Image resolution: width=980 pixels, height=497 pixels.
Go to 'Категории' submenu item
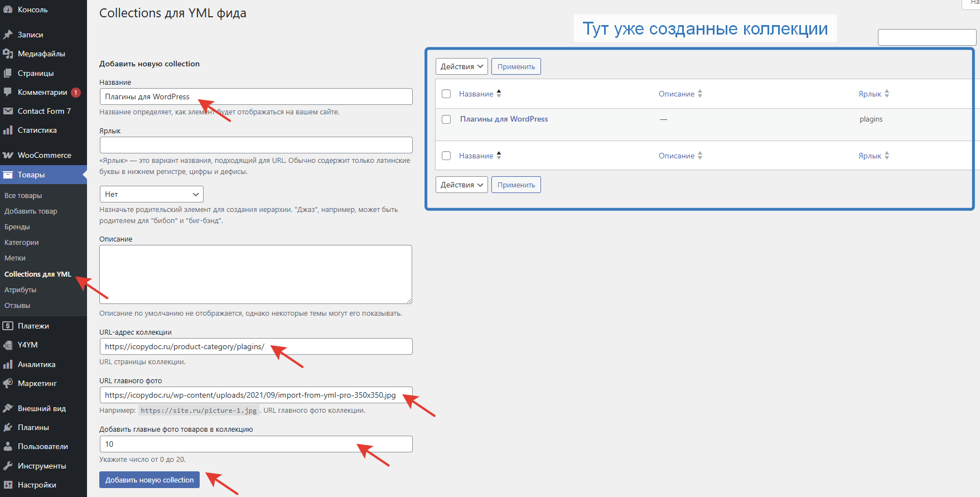(x=22, y=243)
